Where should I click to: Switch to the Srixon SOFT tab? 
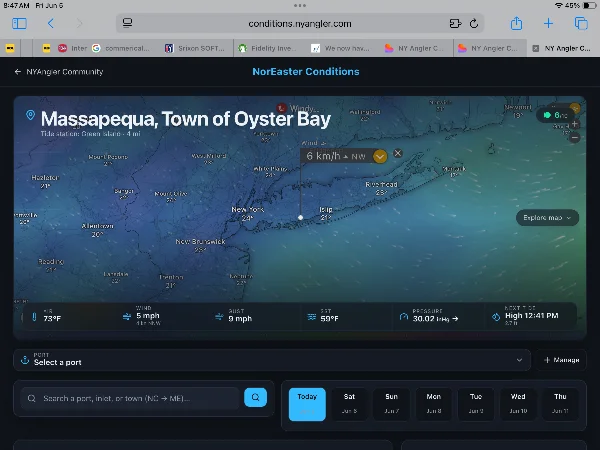pyautogui.click(x=195, y=48)
